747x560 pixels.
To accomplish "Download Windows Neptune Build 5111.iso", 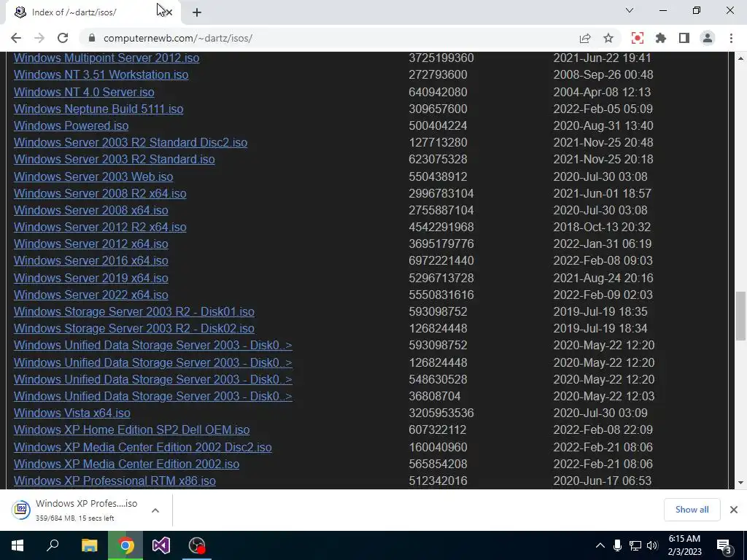I will 98,109.
